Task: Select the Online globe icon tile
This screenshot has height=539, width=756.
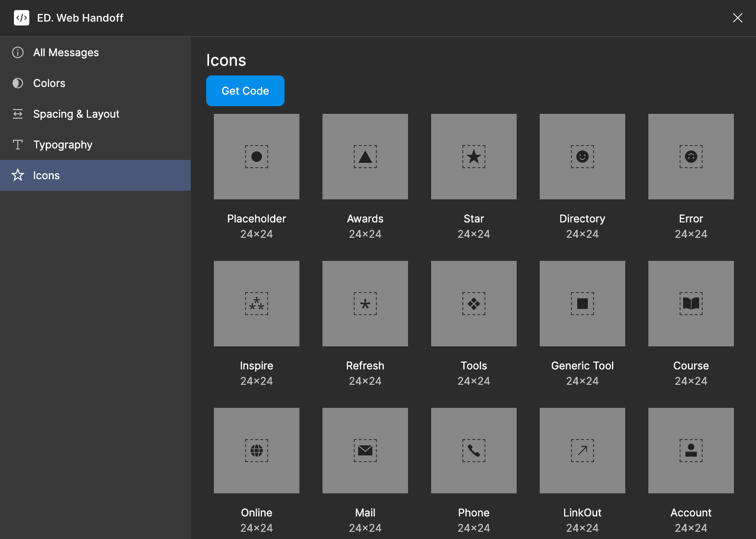Action: [x=257, y=451]
